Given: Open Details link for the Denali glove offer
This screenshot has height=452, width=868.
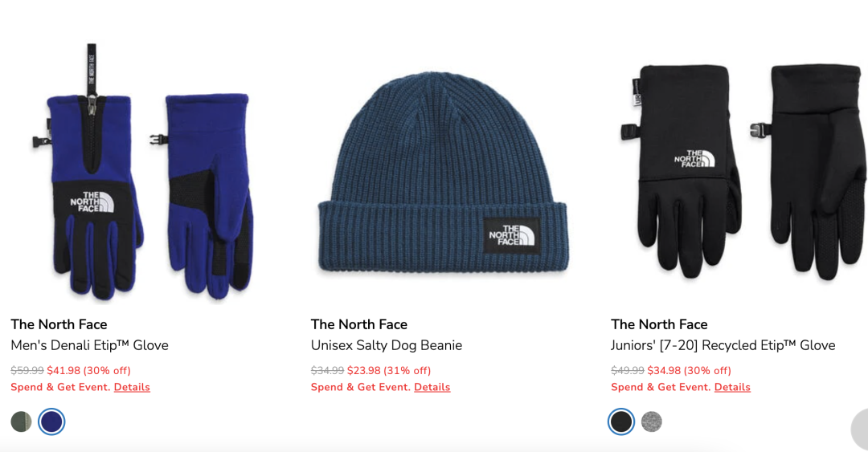Looking at the screenshot, I should click(132, 387).
